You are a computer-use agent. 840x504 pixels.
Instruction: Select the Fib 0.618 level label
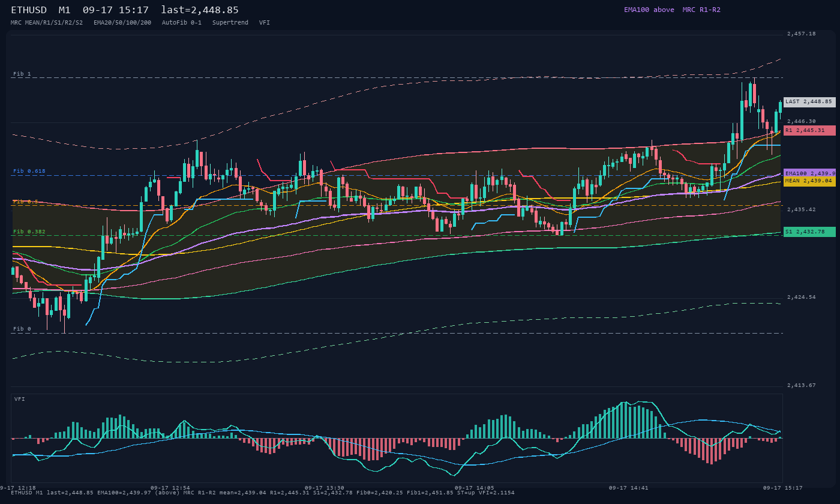29,171
